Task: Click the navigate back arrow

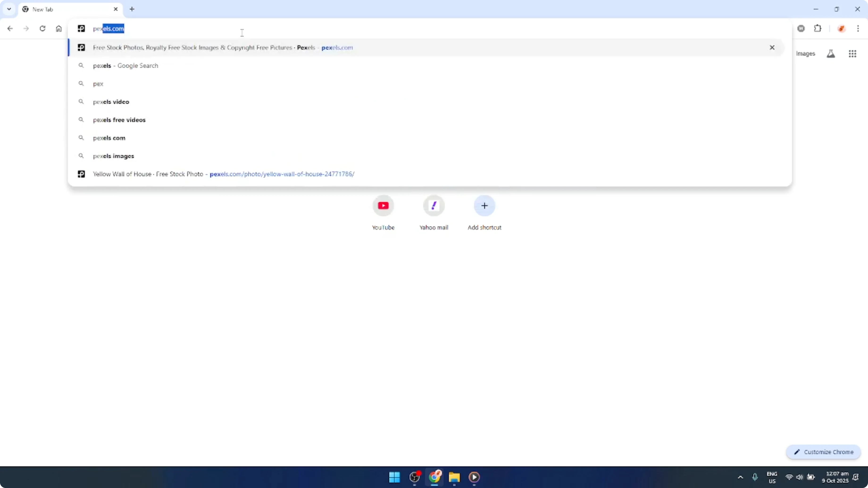Action: pos(10,29)
